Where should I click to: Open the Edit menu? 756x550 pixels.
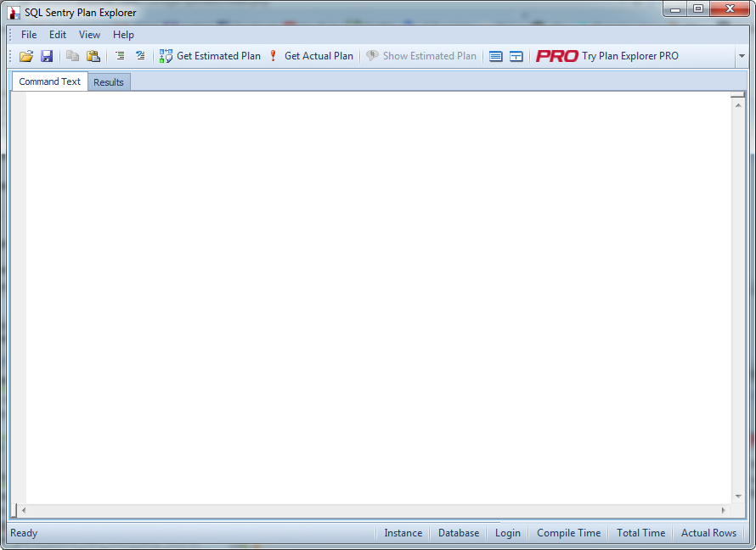click(x=58, y=35)
